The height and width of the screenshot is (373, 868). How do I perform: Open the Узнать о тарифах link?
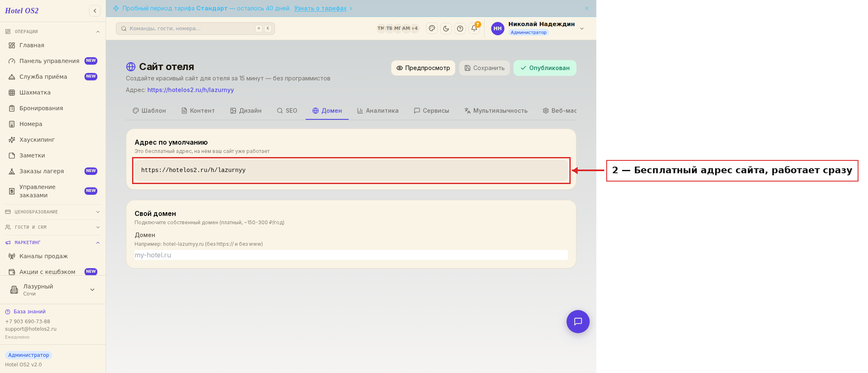point(320,8)
